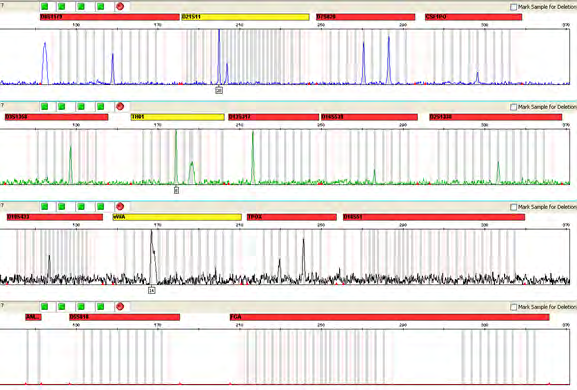Click first green quality flag above D19S433 panel
This screenshot has height=390, width=577.
pos(45,206)
